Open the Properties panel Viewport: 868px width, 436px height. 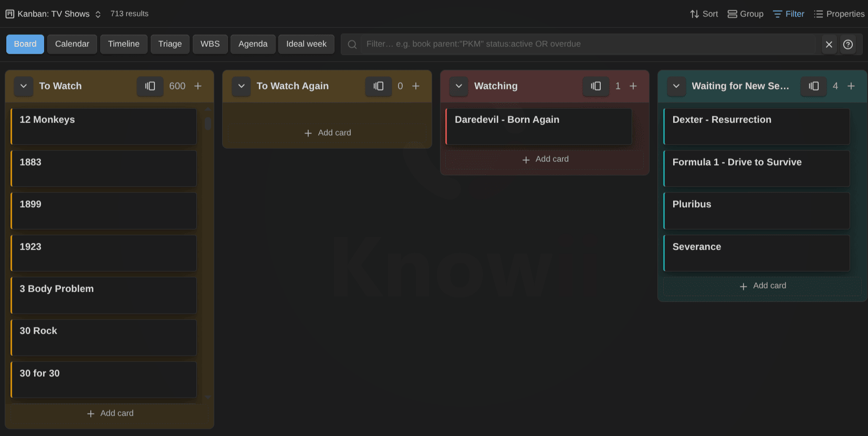[839, 14]
